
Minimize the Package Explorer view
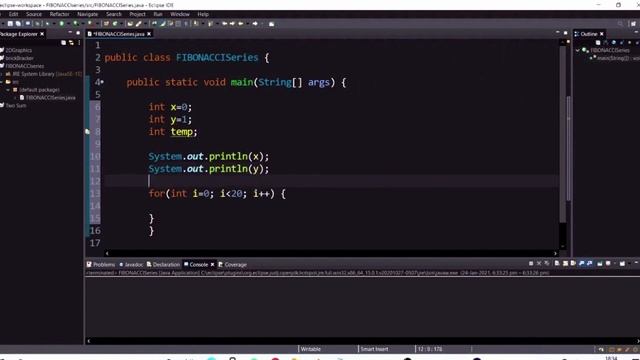click(x=70, y=33)
